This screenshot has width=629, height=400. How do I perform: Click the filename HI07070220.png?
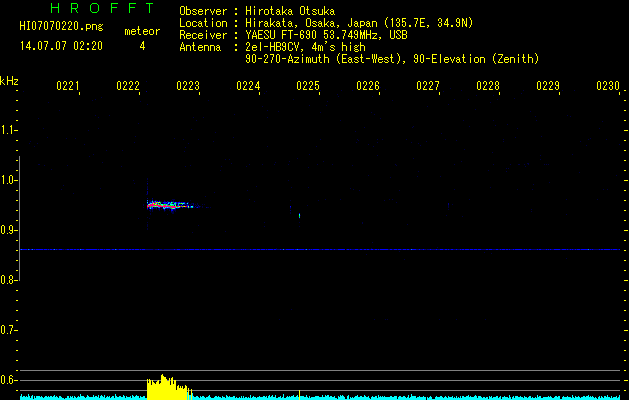(x=61, y=27)
